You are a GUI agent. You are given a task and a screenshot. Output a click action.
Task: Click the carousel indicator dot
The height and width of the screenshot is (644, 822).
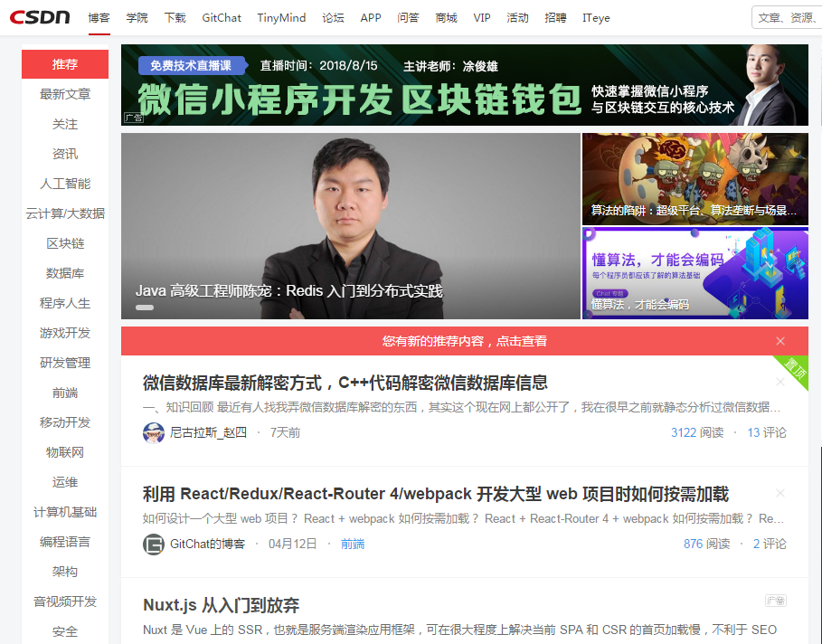point(145,308)
